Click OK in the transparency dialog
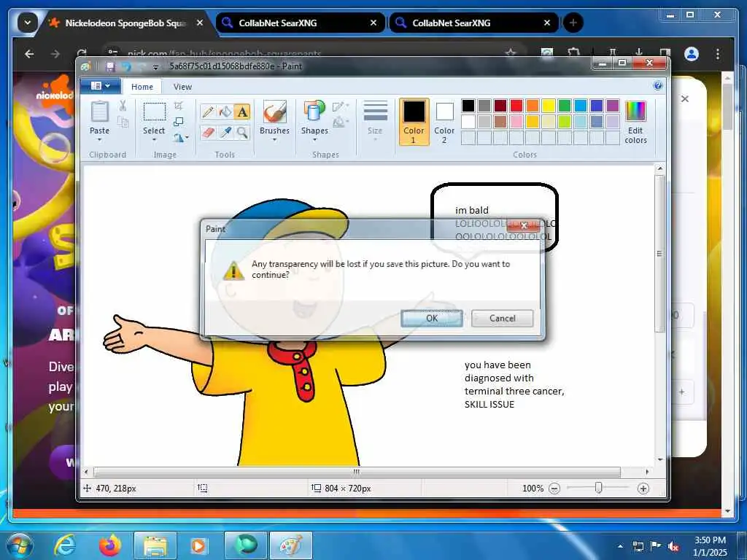Screen dimensions: 747x560 pyautogui.click(x=432, y=318)
